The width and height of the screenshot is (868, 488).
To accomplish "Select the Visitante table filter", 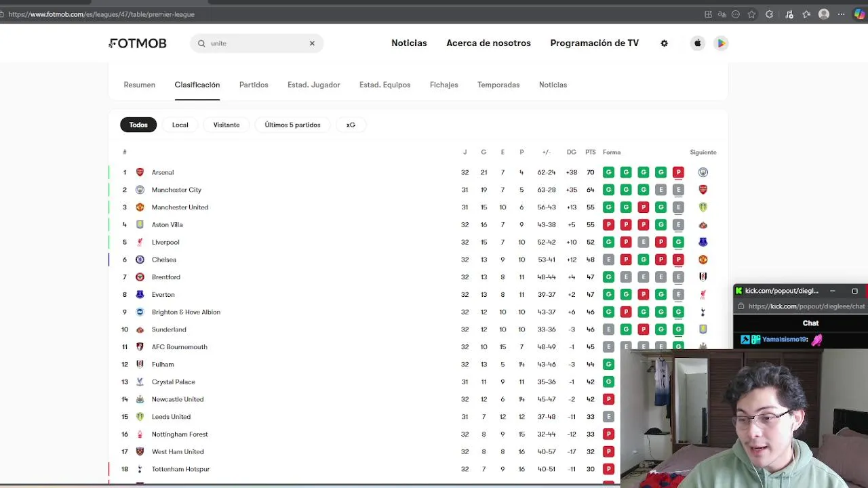I will click(226, 125).
